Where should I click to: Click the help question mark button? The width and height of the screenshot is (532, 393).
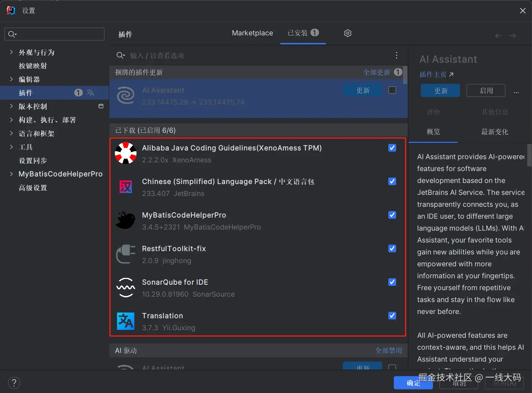14,383
